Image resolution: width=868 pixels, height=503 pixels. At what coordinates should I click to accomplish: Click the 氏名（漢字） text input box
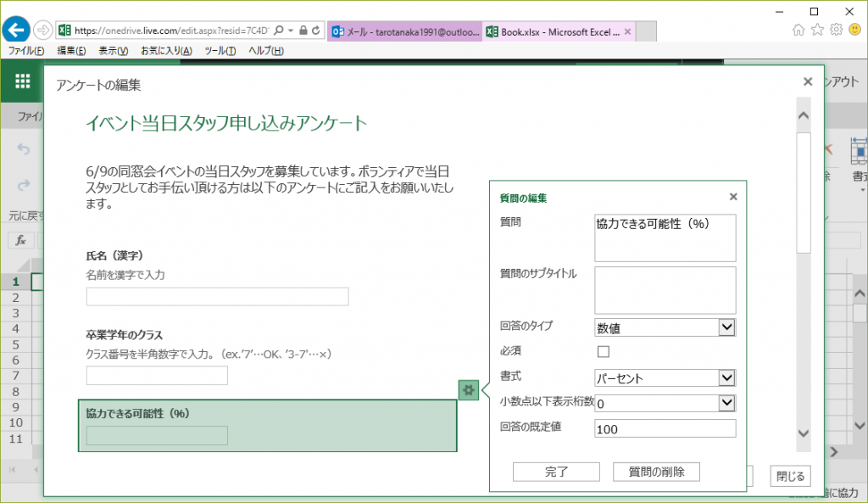[217, 296]
